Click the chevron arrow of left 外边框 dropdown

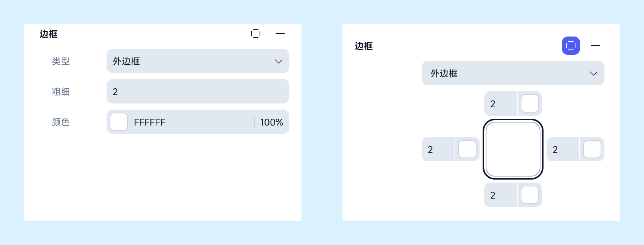tap(279, 61)
